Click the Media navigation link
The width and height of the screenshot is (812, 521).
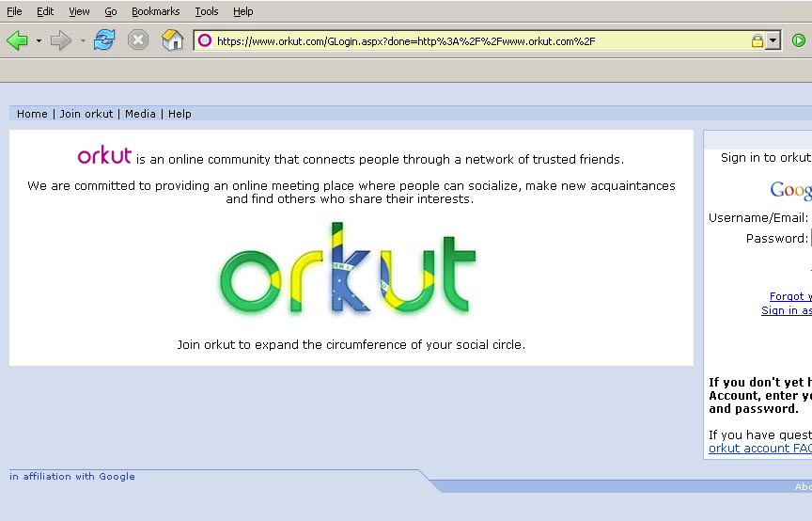140,114
